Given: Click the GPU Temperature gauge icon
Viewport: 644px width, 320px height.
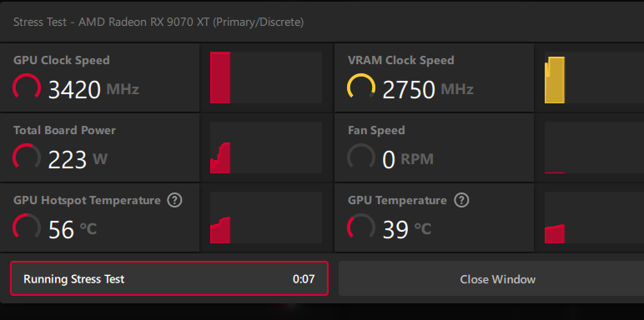Looking at the screenshot, I should [361, 227].
